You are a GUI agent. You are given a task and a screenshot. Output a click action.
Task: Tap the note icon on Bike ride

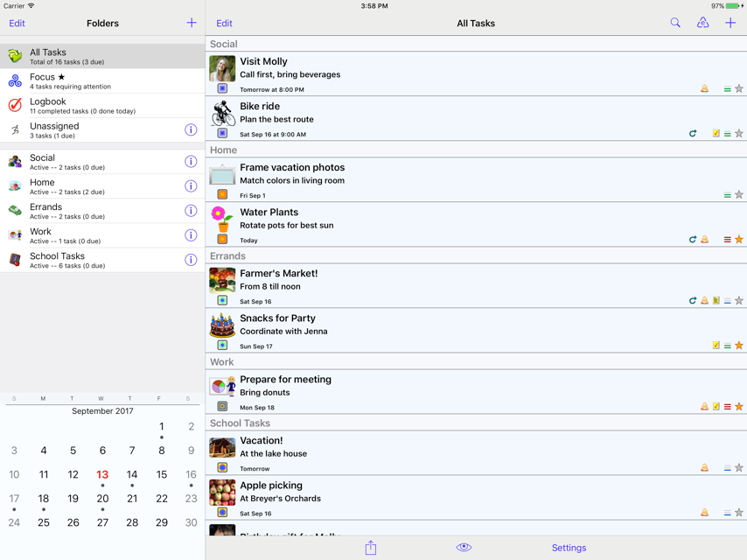click(x=716, y=134)
